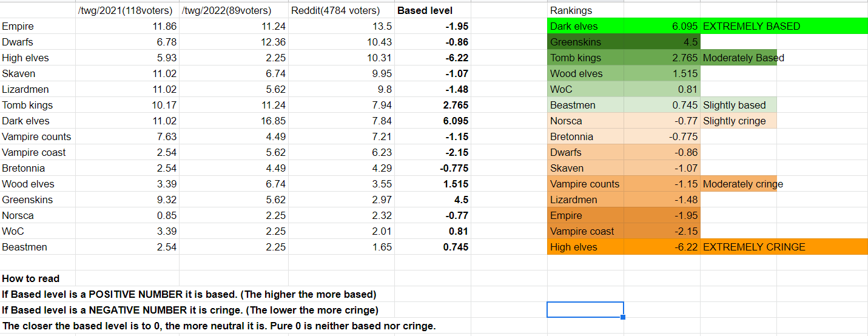Select cell with value 16.85
This screenshot has width=868, height=336.
pyautogui.click(x=234, y=121)
